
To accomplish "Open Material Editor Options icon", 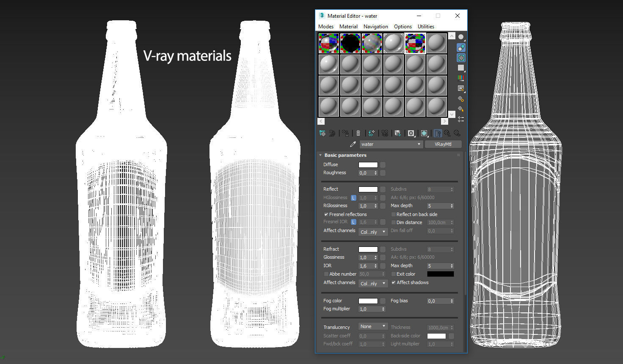I will click(461, 99).
